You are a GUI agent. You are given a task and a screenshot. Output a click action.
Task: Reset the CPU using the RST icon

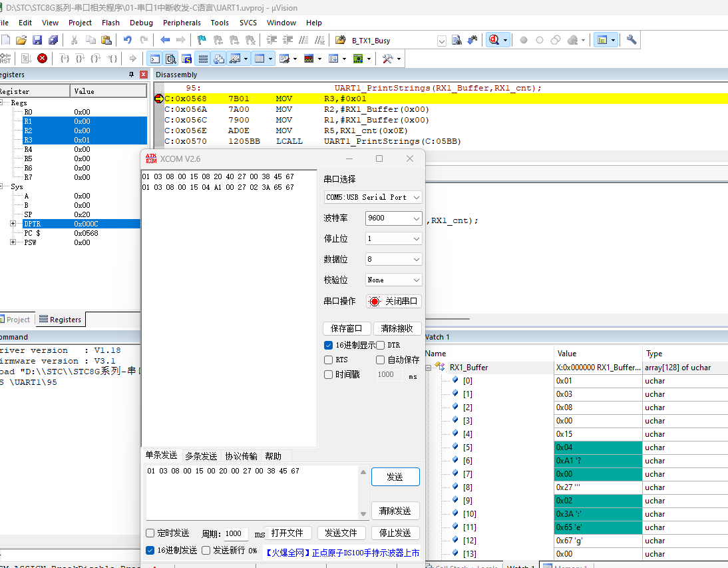(5, 59)
